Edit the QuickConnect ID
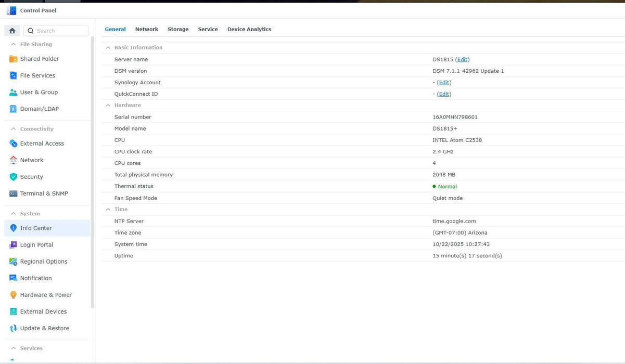Image resolution: width=625 pixels, height=364 pixels. [443, 94]
